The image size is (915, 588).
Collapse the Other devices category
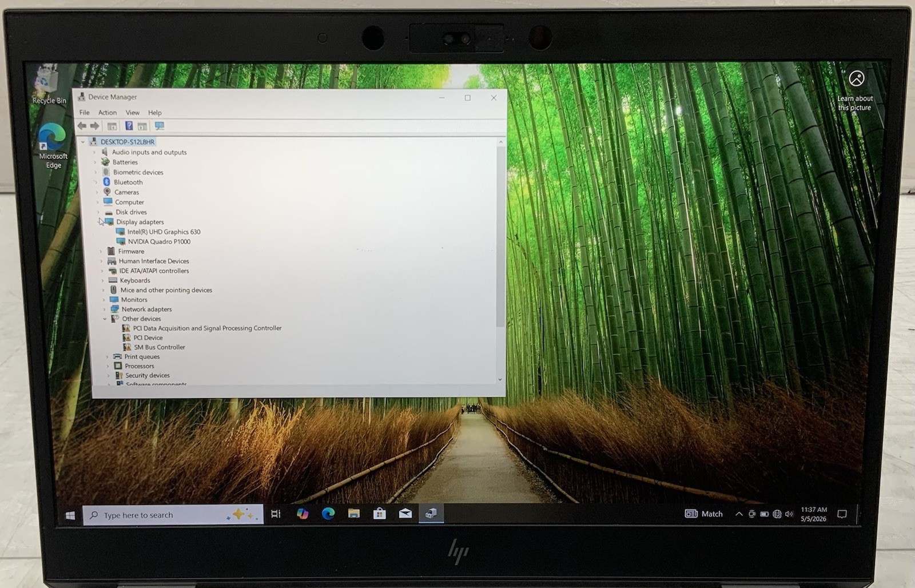pyautogui.click(x=105, y=319)
